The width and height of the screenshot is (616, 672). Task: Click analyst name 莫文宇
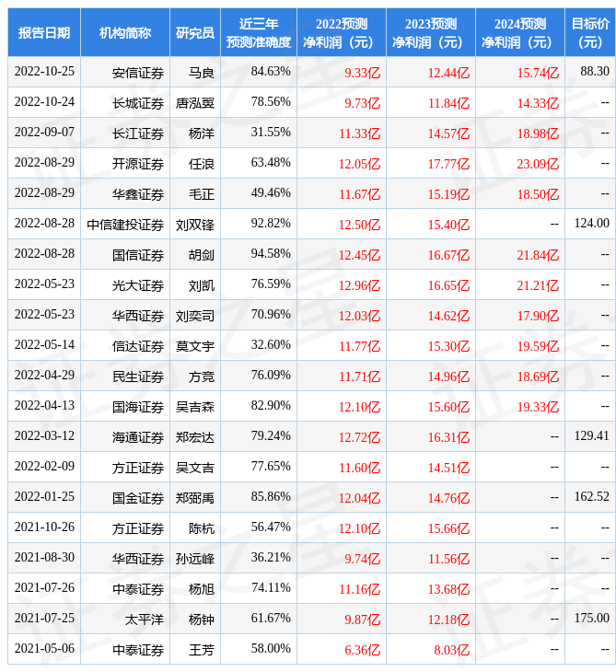coord(195,346)
